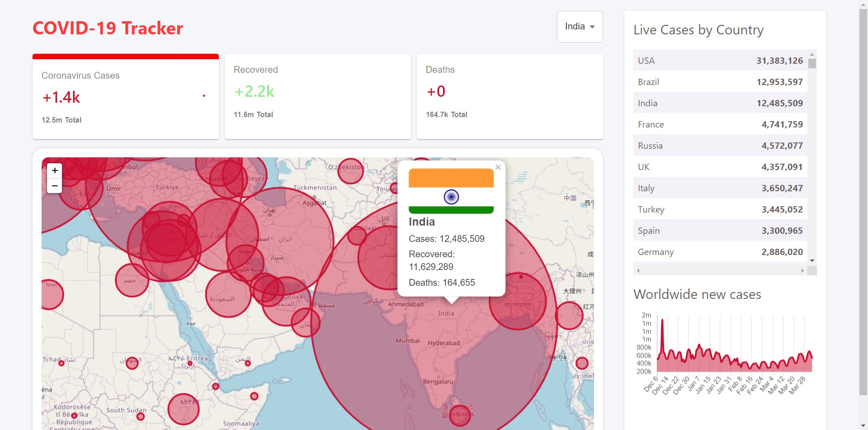
Task: Click the 164.7k Total deaths text
Action: pos(446,114)
